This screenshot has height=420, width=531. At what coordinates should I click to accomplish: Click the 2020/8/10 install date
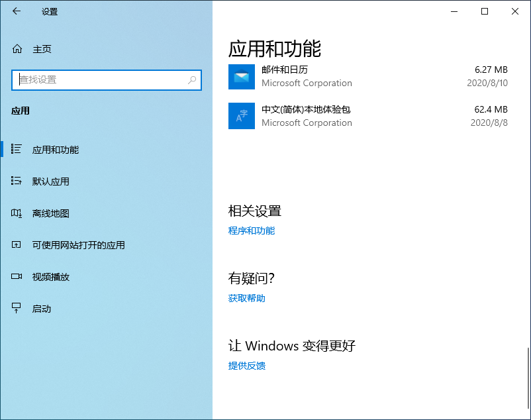tap(487, 83)
